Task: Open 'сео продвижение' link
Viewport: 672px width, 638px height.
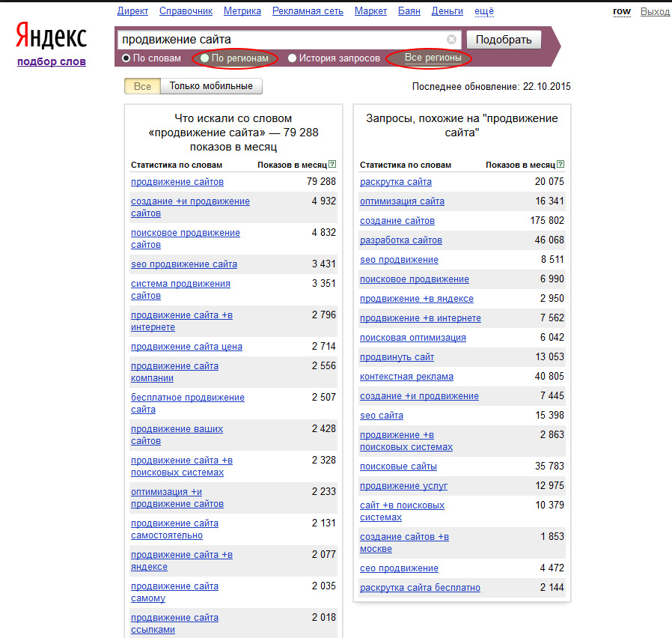Action: coord(399,568)
